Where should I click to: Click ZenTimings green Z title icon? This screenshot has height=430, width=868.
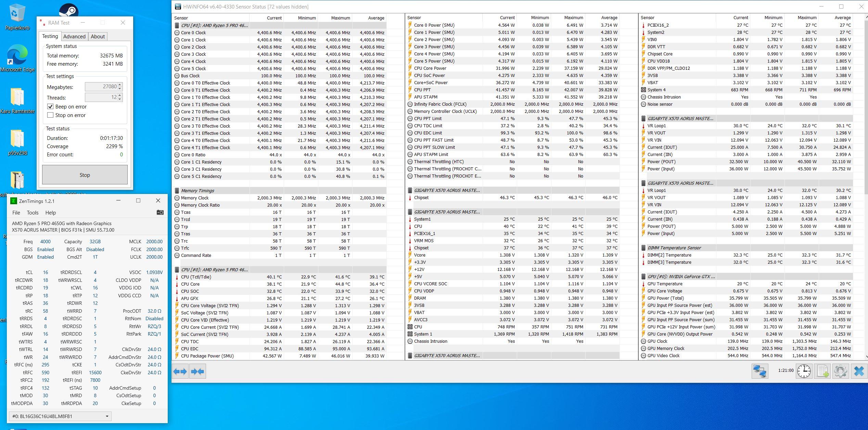click(x=14, y=201)
